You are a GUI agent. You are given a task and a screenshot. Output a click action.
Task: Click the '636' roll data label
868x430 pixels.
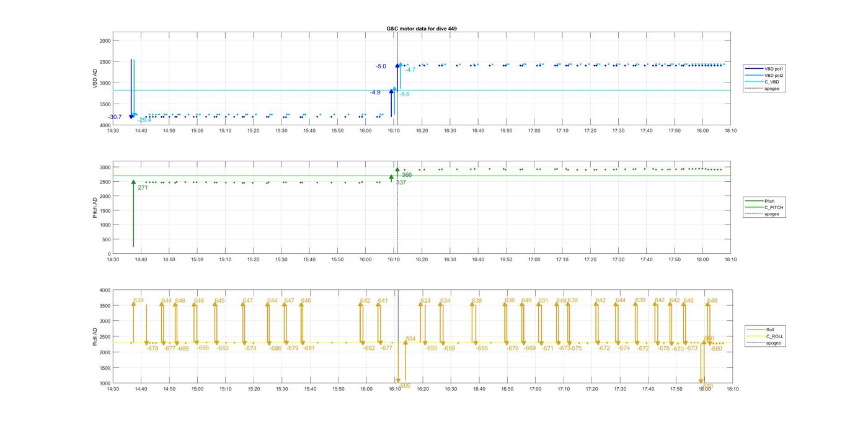pos(510,300)
